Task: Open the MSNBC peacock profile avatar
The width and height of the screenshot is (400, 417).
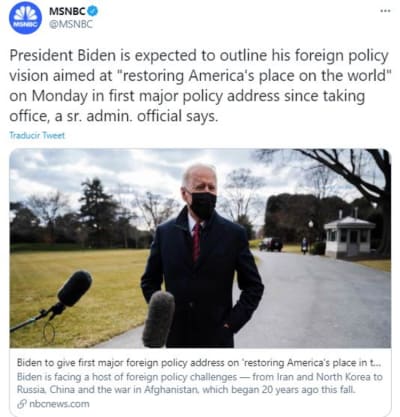Action: [x=25, y=18]
